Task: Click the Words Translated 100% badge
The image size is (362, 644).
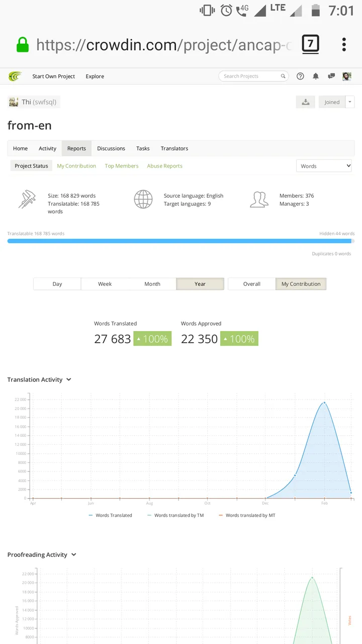Action: [x=152, y=339]
